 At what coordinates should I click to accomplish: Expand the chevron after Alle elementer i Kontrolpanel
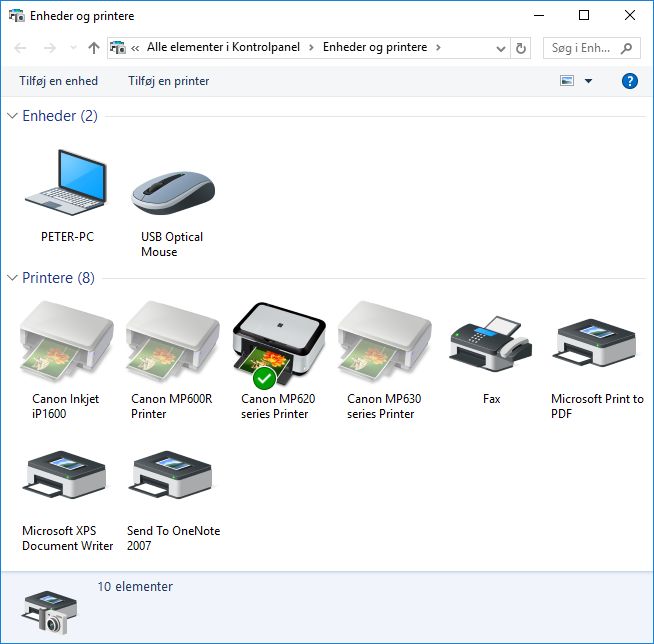(311, 48)
